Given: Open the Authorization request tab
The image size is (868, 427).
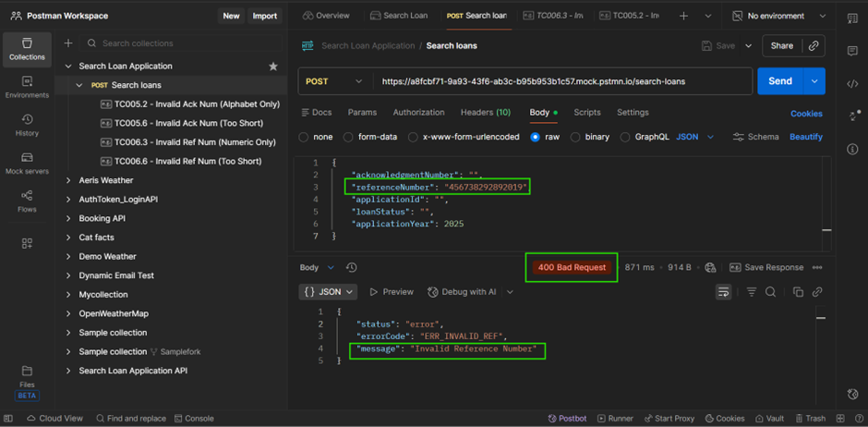Looking at the screenshot, I should tap(418, 113).
